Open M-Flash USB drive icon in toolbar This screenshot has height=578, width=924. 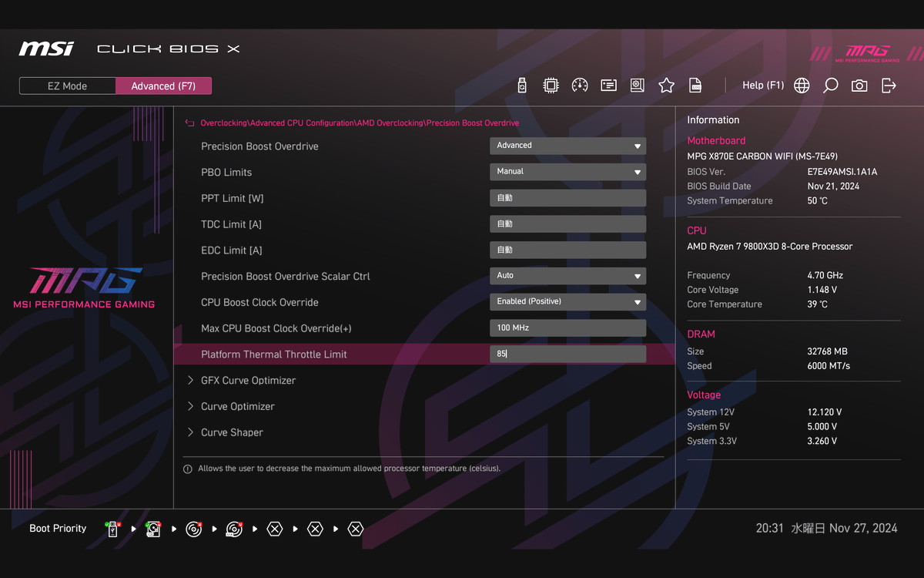coord(522,86)
